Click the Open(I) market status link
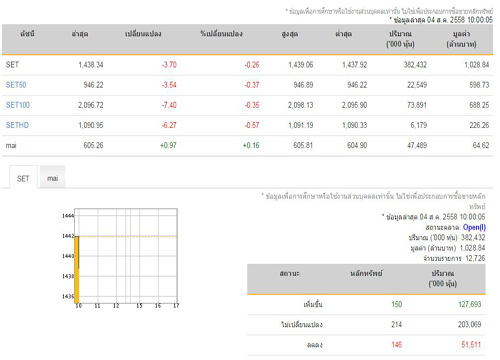This screenshot has height=360, width=500. [x=474, y=227]
